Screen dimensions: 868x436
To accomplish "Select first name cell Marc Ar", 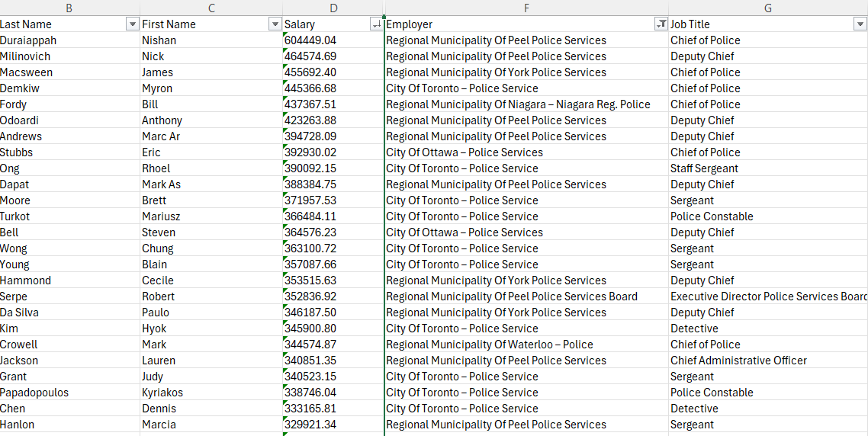I will [x=211, y=136].
